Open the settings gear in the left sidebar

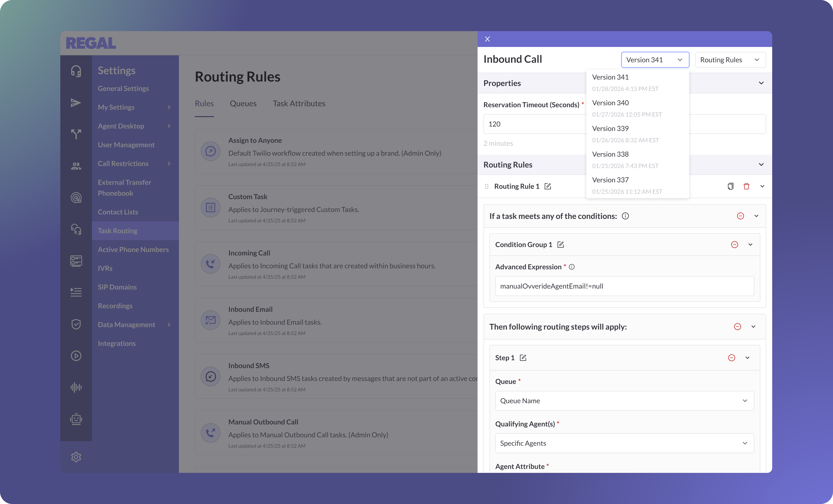pyautogui.click(x=76, y=457)
